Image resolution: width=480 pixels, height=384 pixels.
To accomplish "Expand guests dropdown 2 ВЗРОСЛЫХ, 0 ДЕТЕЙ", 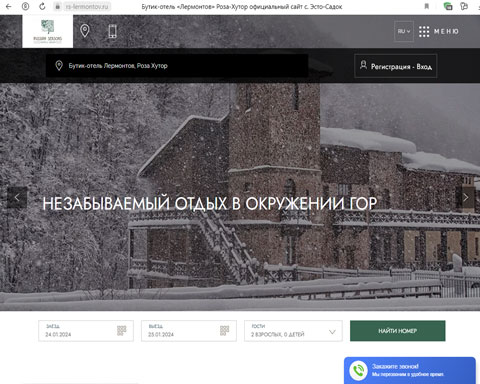I will (x=293, y=331).
